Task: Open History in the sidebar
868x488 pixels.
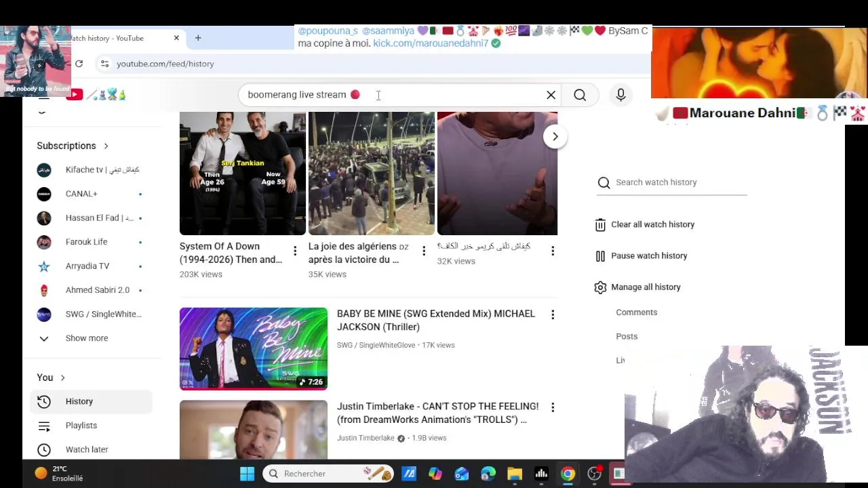Action: point(91,401)
